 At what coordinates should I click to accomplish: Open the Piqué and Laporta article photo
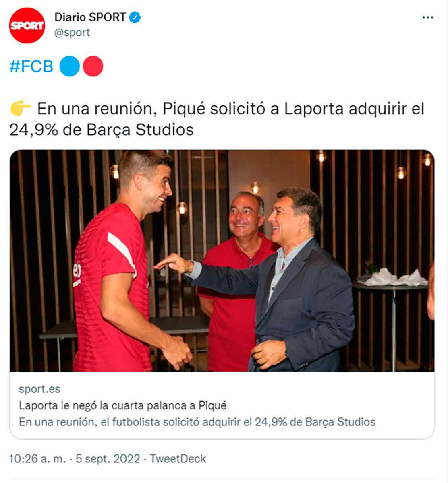222,260
